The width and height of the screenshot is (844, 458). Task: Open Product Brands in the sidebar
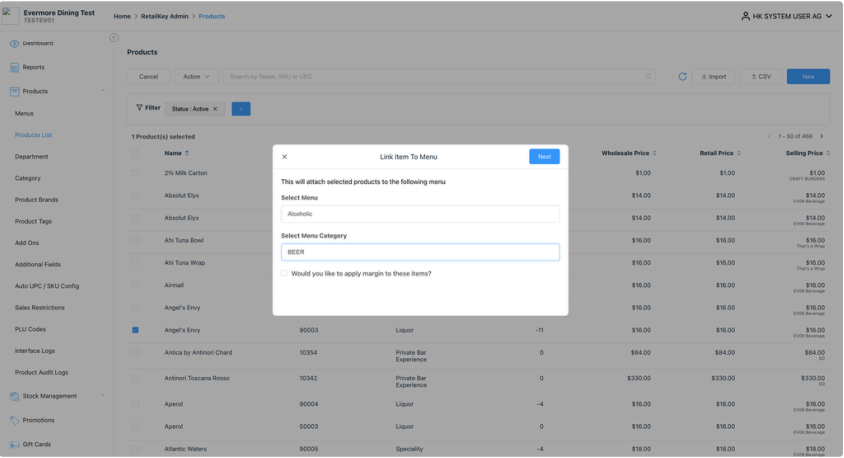coord(36,200)
